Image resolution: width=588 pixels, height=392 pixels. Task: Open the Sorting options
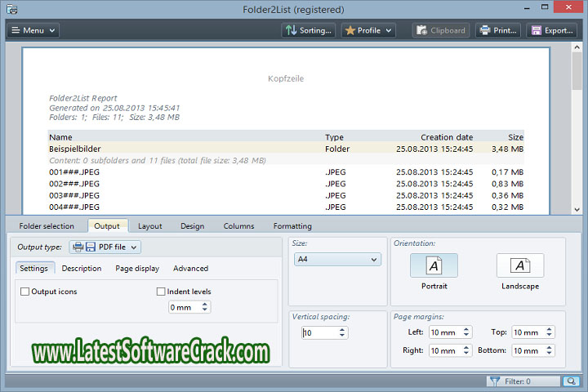click(308, 30)
